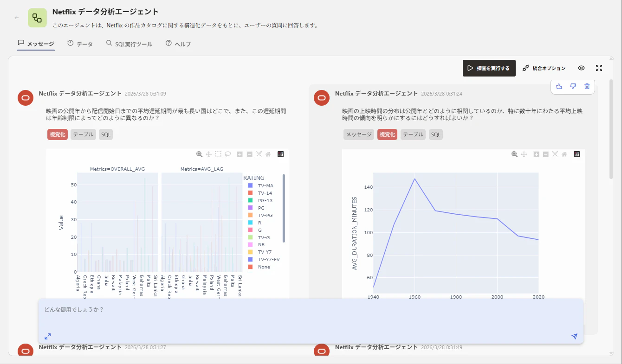This screenshot has height=364, width=622.
Task: Delete the 0:31:24 message with trash icon
Action: pyautogui.click(x=587, y=86)
